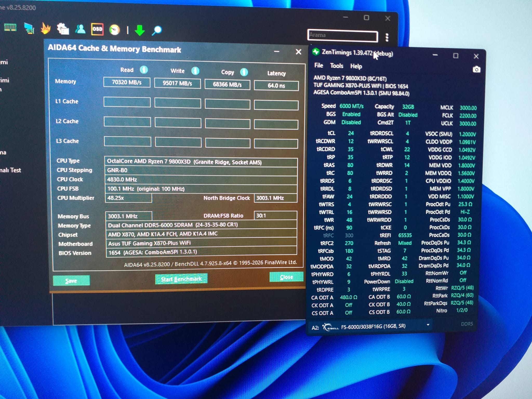Click the MEM VDDQ value 1.5600V
Viewport: 532px width, 399px height.
click(466, 173)
